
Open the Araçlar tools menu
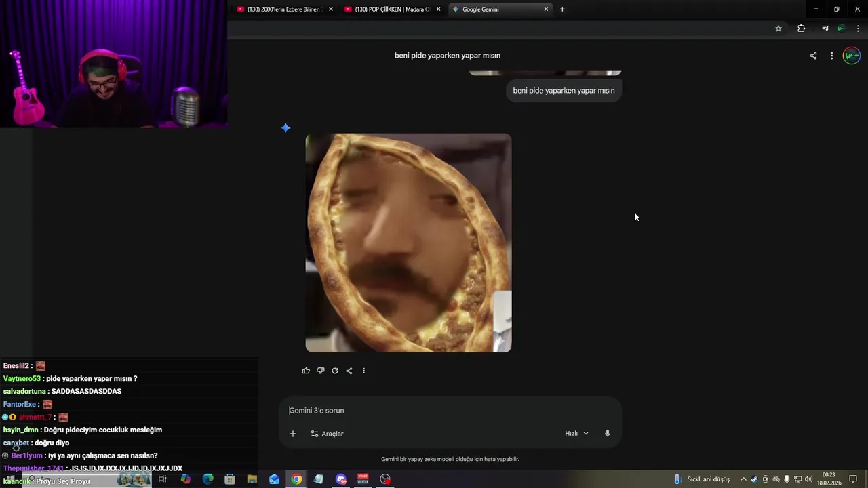point(327,434)
